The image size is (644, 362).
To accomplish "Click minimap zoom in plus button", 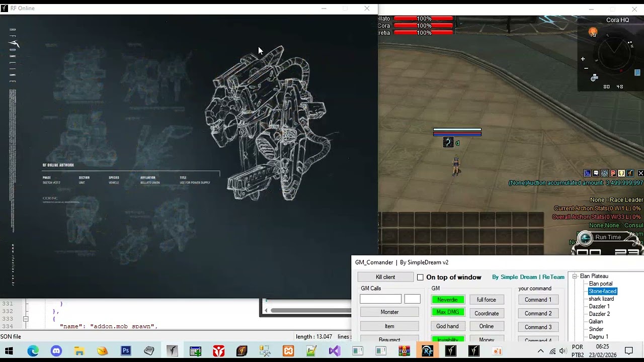I will point(583,59).
